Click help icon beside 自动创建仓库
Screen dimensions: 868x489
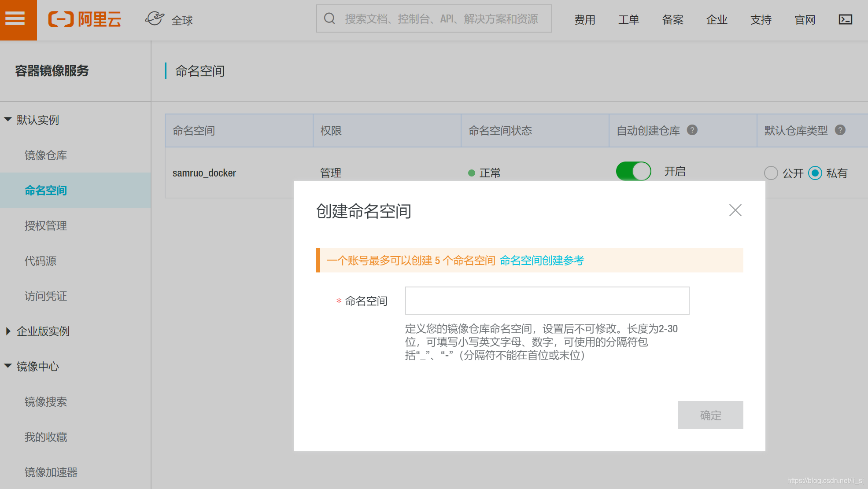692,130
